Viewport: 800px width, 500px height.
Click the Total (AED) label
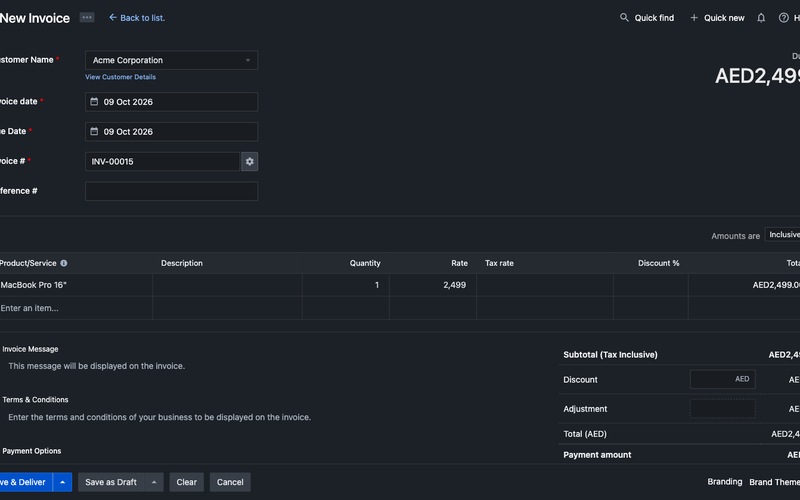pos(585,434)
